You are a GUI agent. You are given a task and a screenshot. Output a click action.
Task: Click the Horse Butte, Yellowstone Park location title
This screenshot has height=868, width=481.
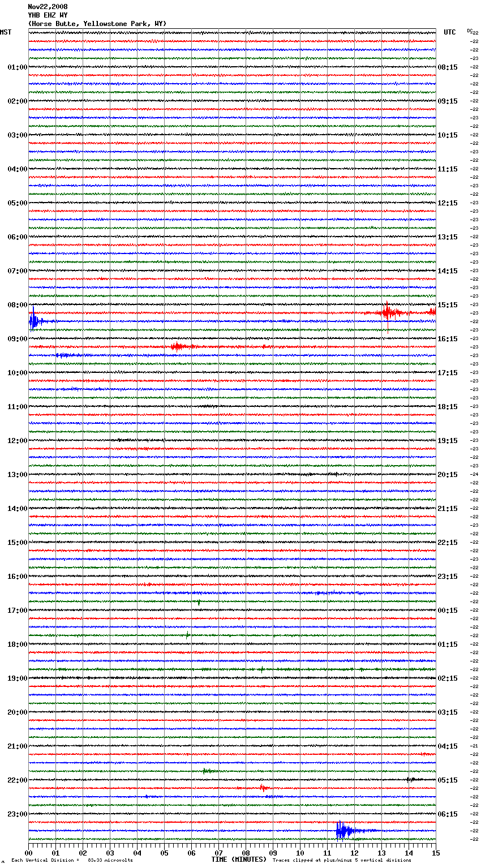(97, 24)
